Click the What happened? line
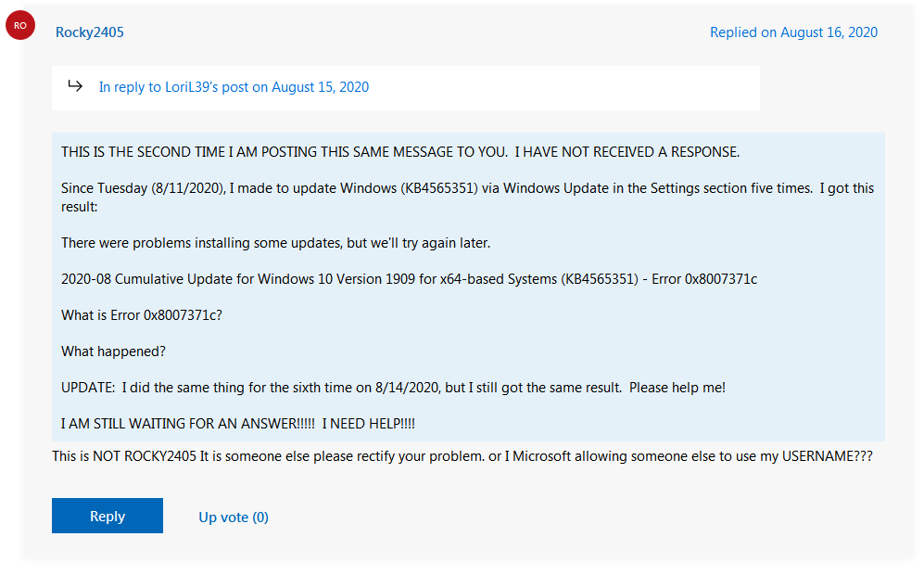 tap(113, 351)
